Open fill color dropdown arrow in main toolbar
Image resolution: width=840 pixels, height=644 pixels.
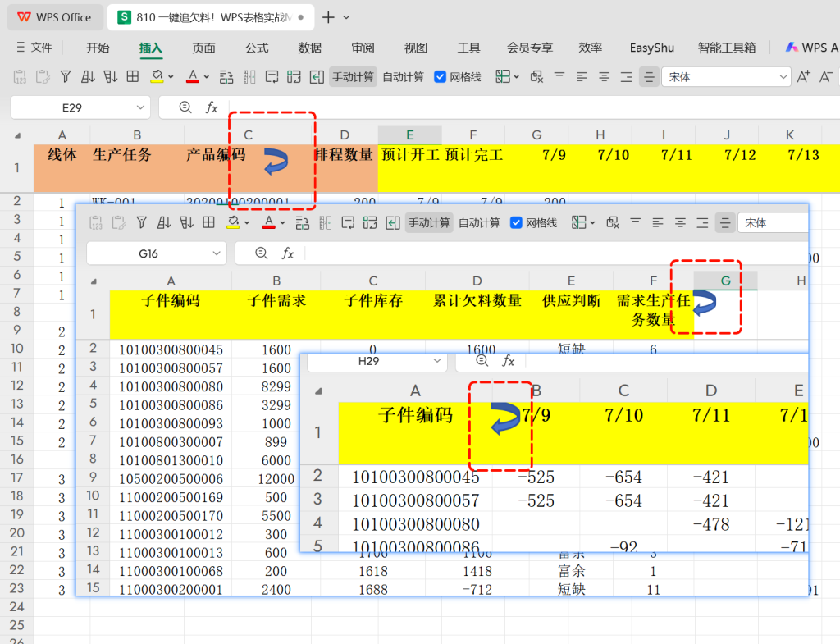tap(171, 77)
